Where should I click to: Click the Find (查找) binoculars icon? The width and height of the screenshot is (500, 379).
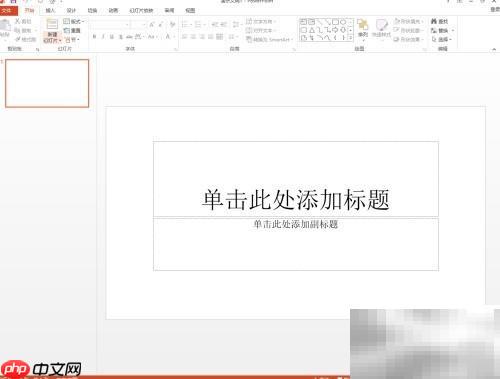point(434,21)
